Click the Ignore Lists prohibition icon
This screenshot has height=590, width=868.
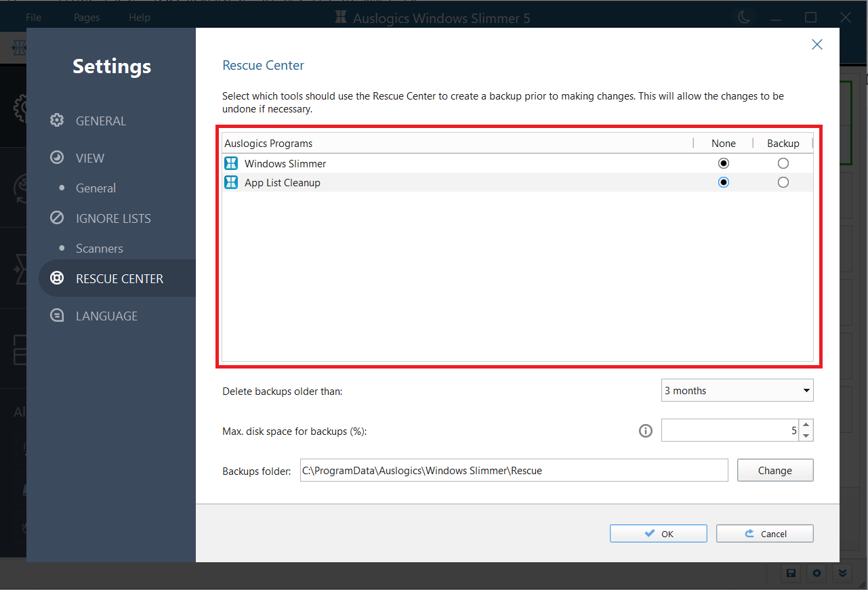point(57,217)
